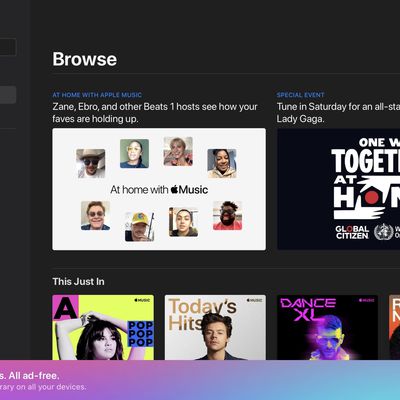Click the sidebar search field
The height and width of the screenshot is (400, 400).
tap(8, 47)
